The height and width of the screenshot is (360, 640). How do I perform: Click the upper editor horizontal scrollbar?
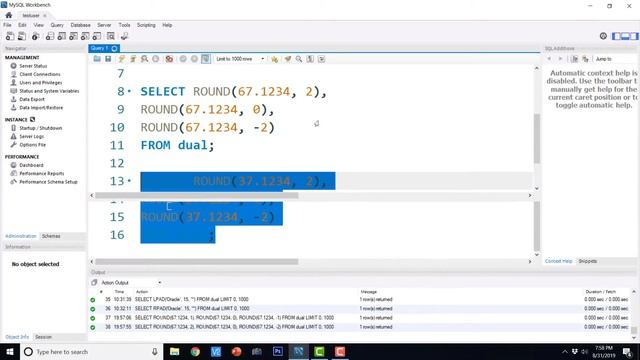197,196
